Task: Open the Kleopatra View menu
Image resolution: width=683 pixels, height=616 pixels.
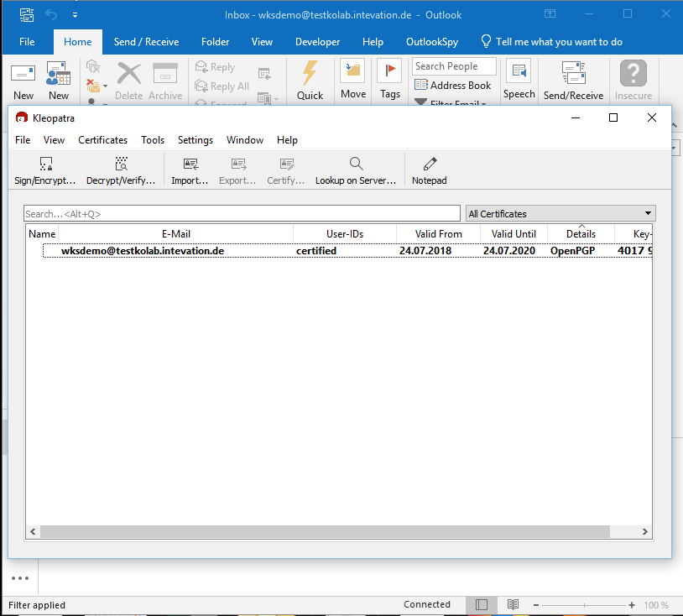Action: pos(54,140)
